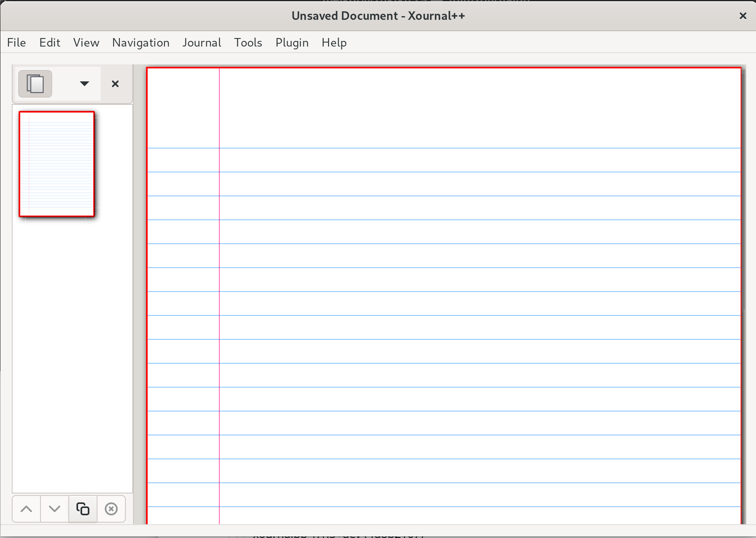Expand the sidebar view dropdown arrow
The height and width of the screenshot is (538, 756).
(84, 84)
